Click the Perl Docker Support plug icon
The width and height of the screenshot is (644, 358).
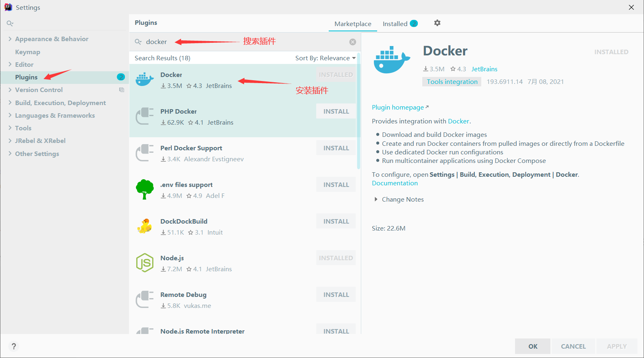[144, 153]
